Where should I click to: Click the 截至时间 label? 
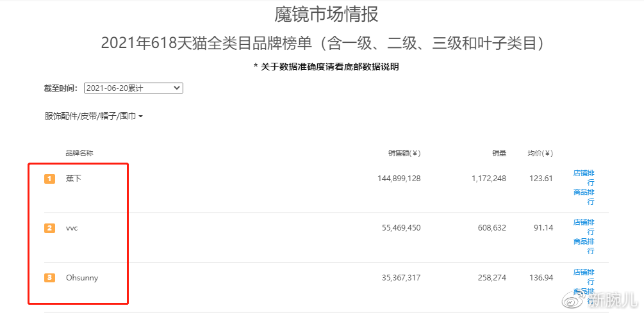(x=61, y=88)
